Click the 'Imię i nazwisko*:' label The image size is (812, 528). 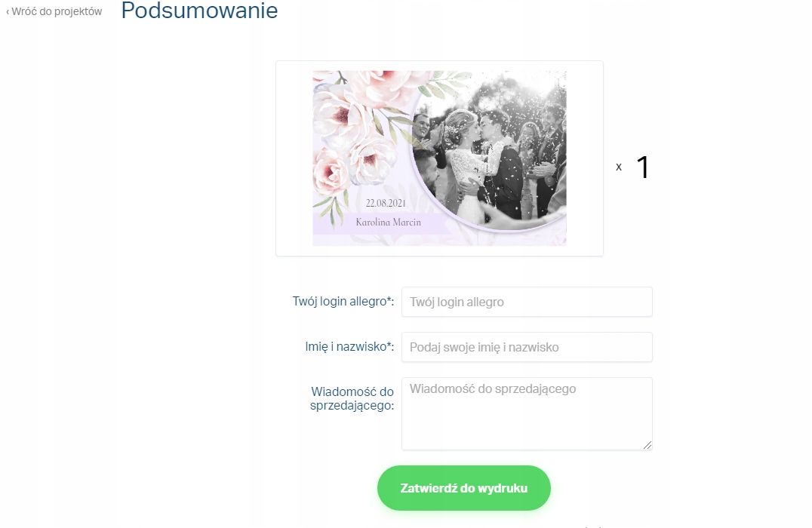349,346
